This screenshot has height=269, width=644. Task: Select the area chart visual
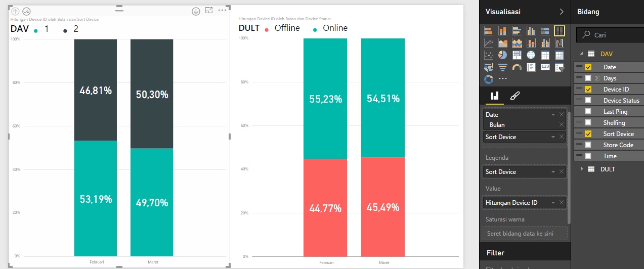503,43
